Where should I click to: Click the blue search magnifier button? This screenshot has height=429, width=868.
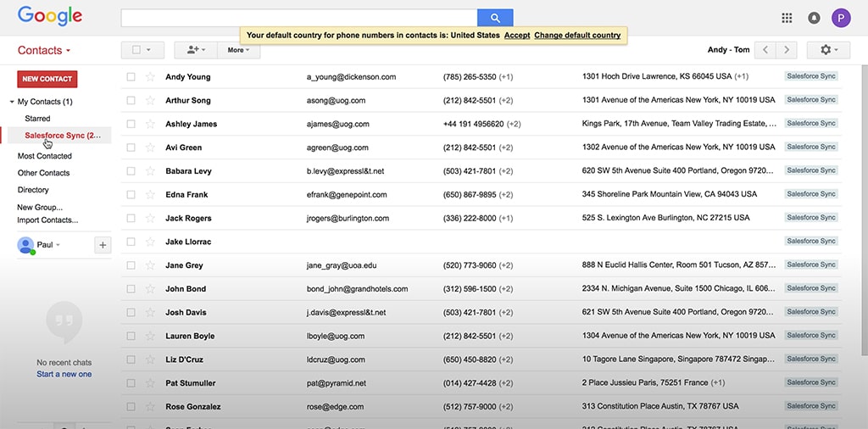[x=495, y=18]
